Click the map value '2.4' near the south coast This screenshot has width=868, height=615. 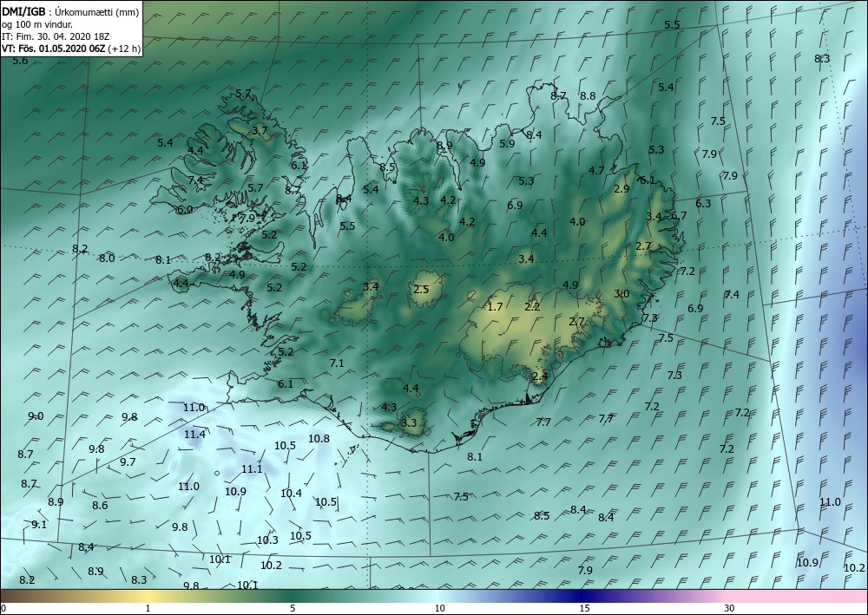tap(540, 376)
